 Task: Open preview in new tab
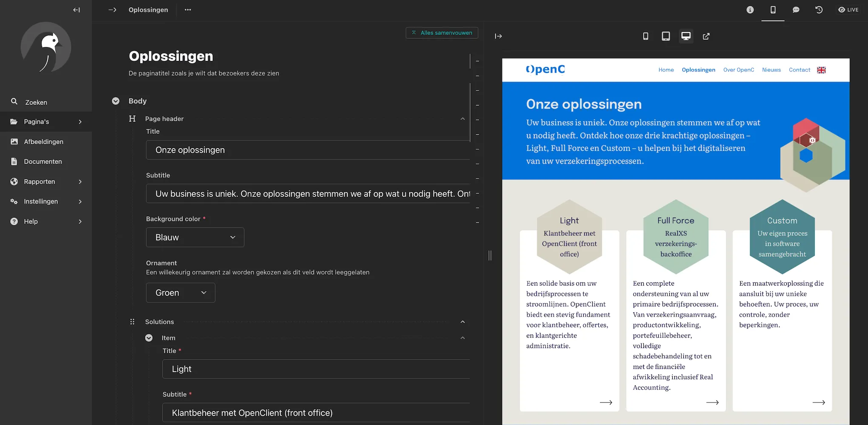coord(706,36)
